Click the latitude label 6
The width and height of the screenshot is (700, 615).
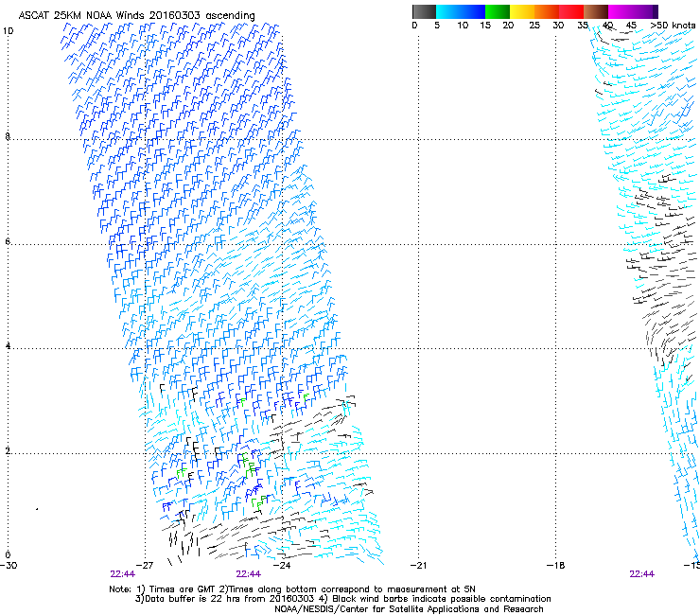tap(8, 241)
